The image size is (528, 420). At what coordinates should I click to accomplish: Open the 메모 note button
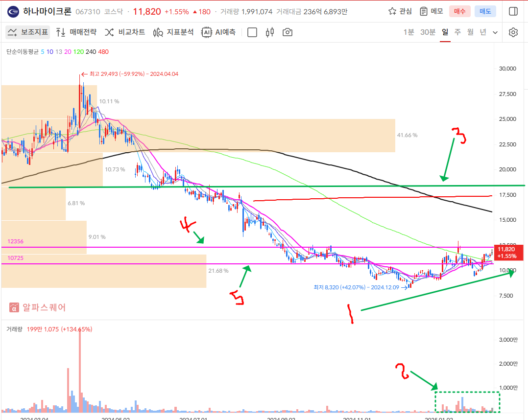click(432, 11)
